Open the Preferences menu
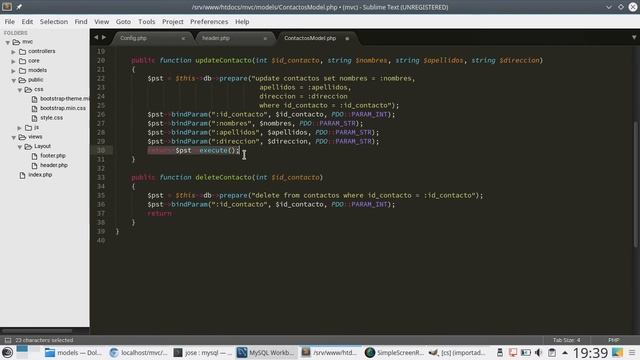The image size is (640, 360). click(x=209, y=22)
